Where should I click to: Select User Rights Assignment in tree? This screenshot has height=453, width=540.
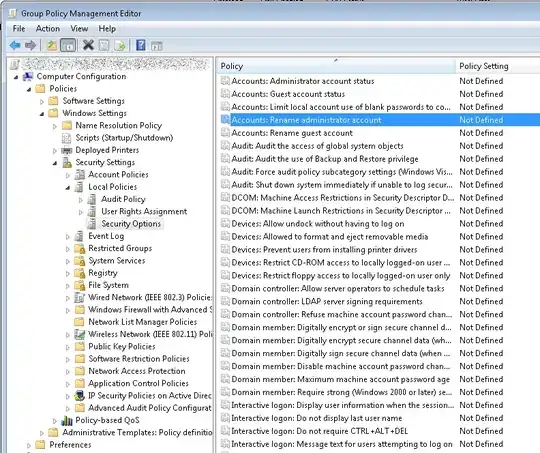coord(144,211)
